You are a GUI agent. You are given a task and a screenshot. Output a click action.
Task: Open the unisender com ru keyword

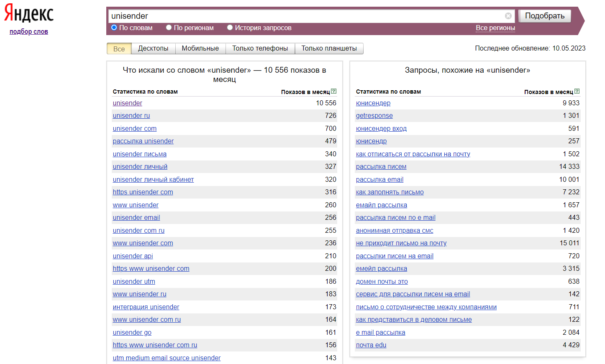pyautogui.click(x=139, y=231)
